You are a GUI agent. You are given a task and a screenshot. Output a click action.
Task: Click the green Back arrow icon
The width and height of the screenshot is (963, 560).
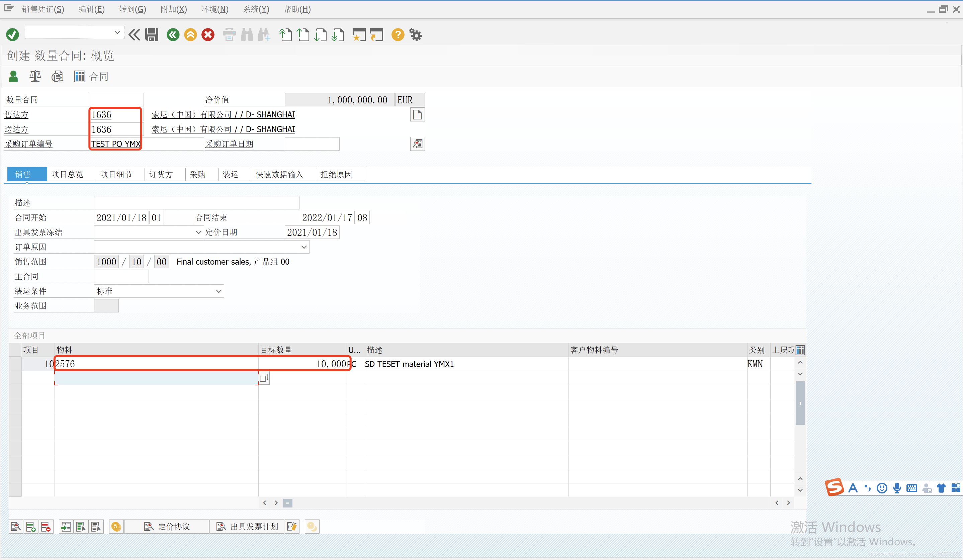[x=173, y=35]
